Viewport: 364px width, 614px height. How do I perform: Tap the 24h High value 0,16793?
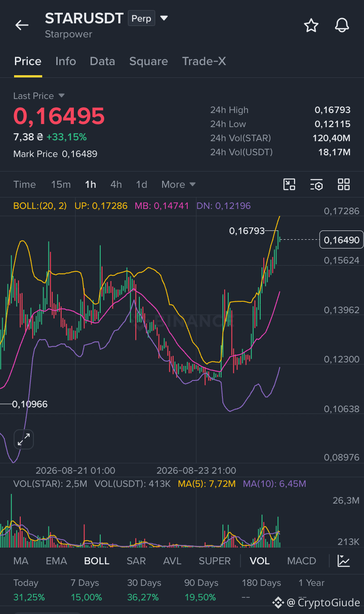click(x=332, y=110)
